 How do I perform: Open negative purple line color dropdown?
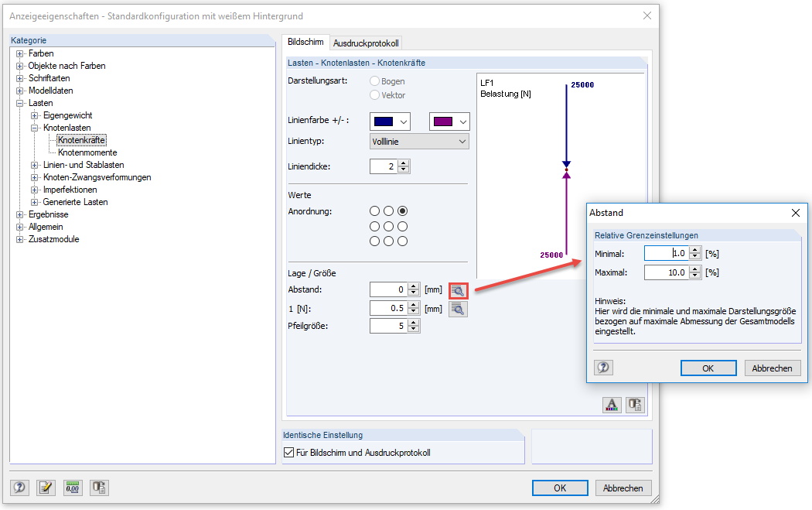pyautogui.click(x=463, y=122)
